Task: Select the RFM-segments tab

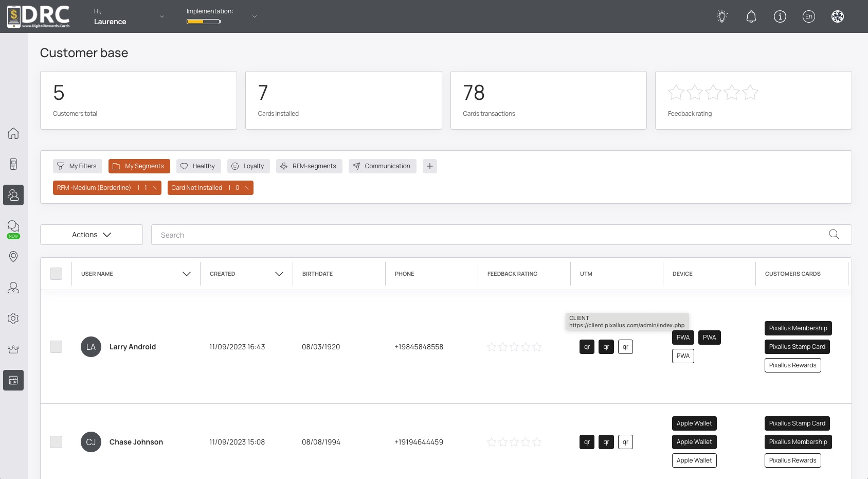Action: click(x=309, y=166)
